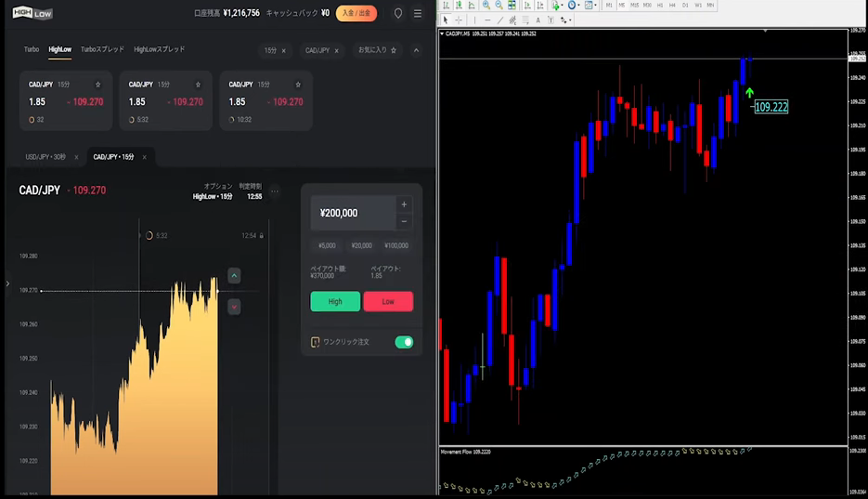Open the Turboスプレッド tab
This screenshot has width=868, height=499.
pyautogui.click(x=102, y=49)
